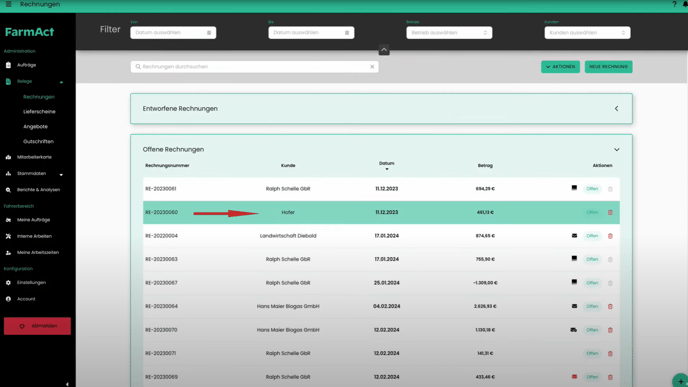Expand the Entworfene Rechnungen section
The height and width of the screenshot is (387, 688).
click(616, 108)
